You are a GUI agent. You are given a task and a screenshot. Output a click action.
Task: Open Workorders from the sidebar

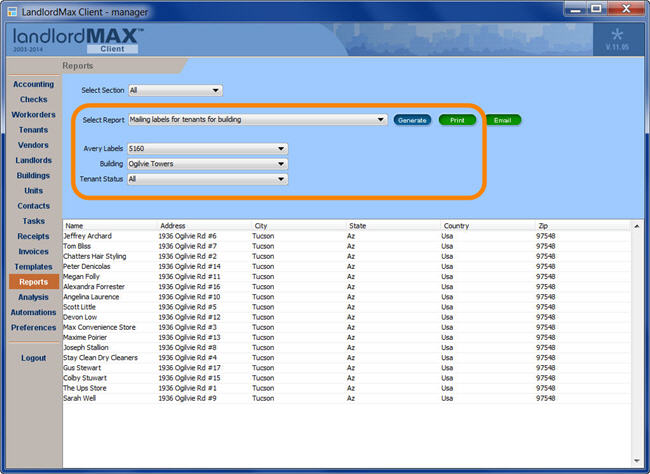34,114
